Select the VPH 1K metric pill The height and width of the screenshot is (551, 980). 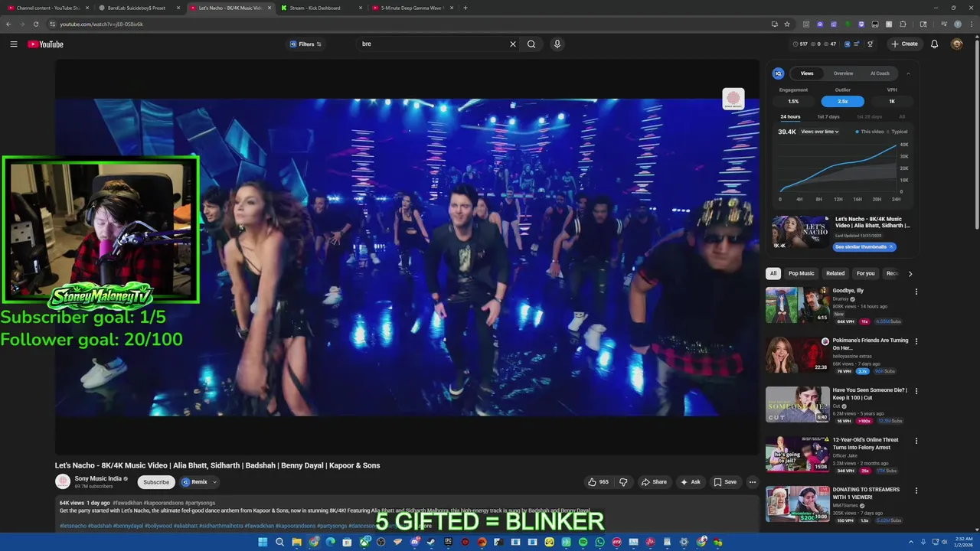click(892, 101)
